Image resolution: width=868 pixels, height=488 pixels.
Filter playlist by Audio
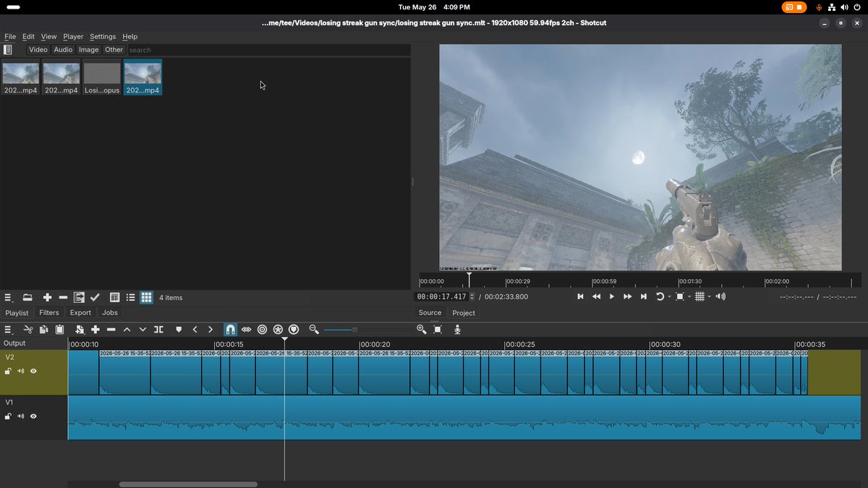63,50
